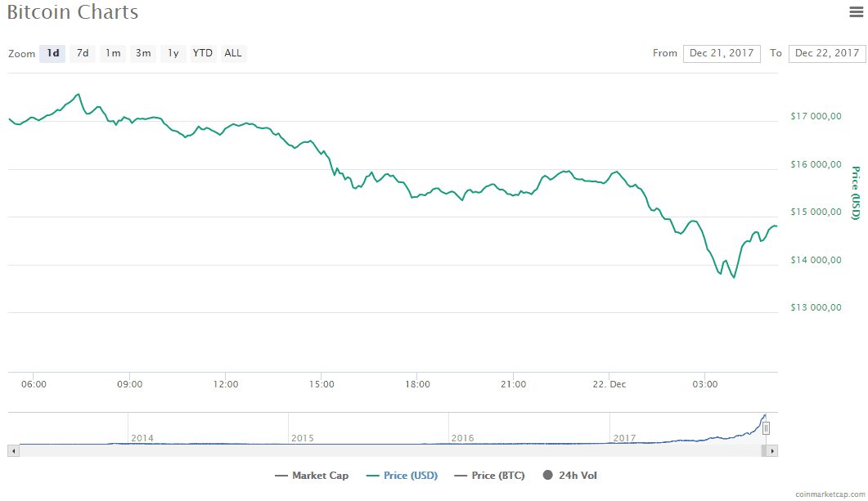Toggle Price (USD) series in legend
Image resolution: width=868 pixels, height=501 pixels.
pos(403,476)
